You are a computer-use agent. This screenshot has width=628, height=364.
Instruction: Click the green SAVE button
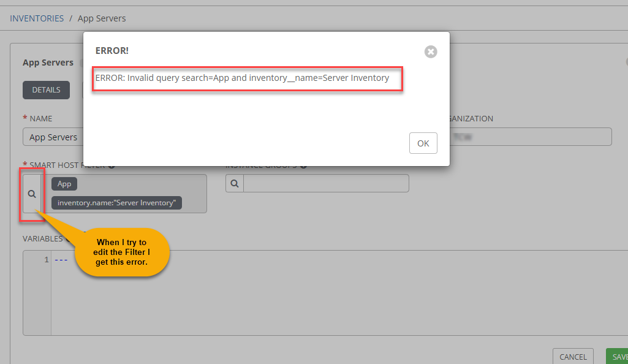(617, 357)
